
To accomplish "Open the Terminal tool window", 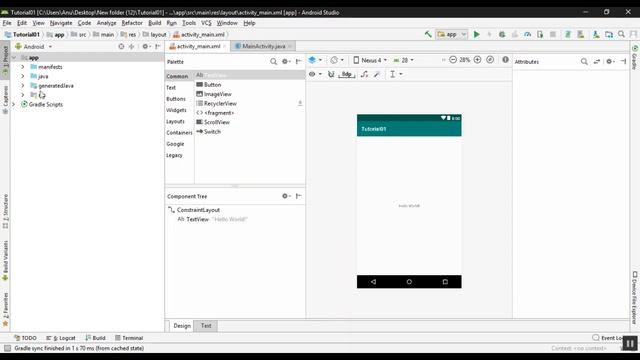I will (x=129, y=338).
